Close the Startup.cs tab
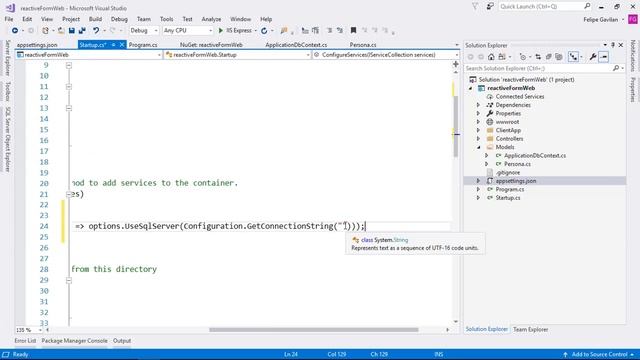Viewport: 640px width, 360px height. point(122,45)
